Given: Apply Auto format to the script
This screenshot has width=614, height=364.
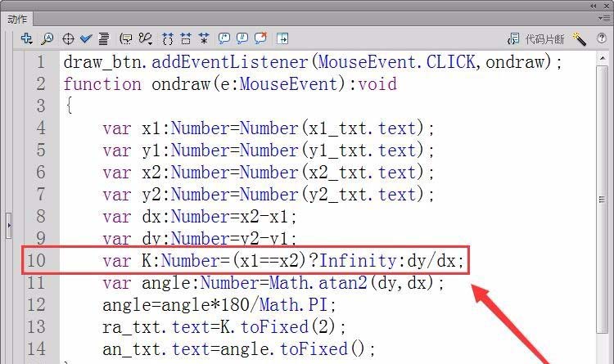Looking at the screenshot, I should (x=104, y=38).
